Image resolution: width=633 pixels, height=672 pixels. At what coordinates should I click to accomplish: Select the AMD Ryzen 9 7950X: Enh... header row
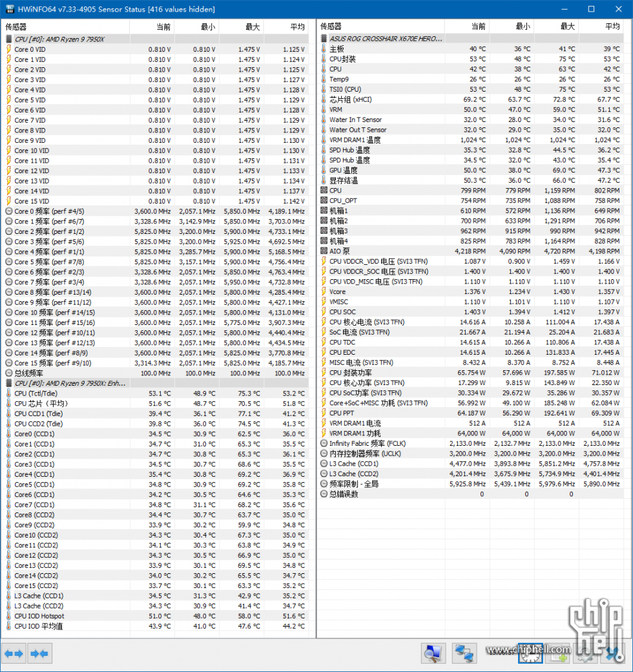[155, 383]
